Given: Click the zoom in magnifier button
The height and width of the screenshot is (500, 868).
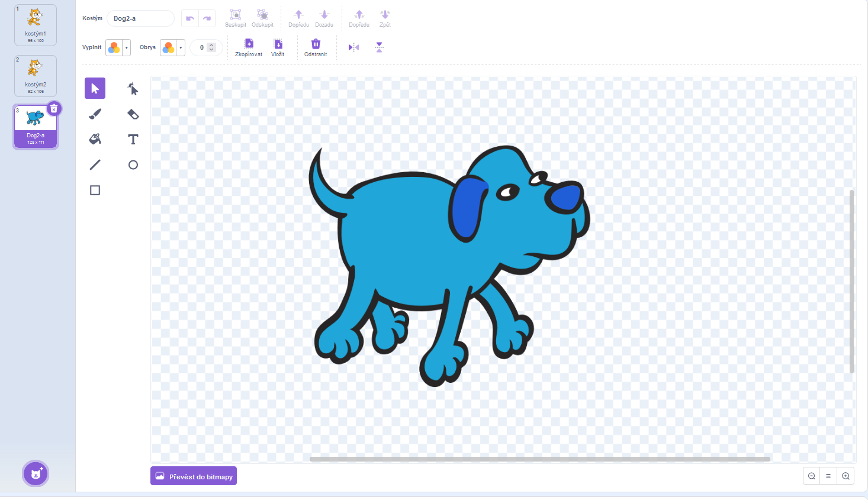Looking at the screenshot, I should (x=846, y=476).
